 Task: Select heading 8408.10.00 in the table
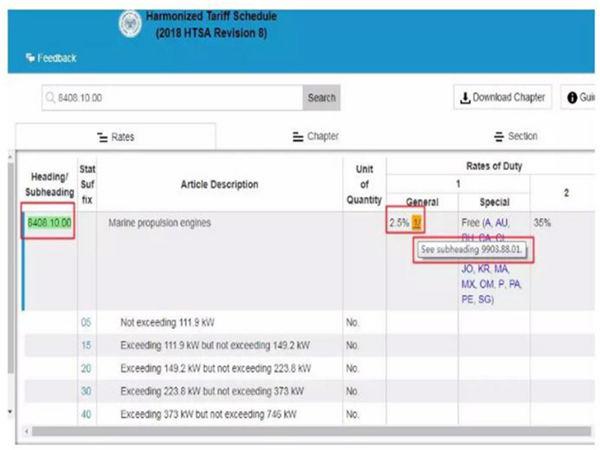point(49,223)
